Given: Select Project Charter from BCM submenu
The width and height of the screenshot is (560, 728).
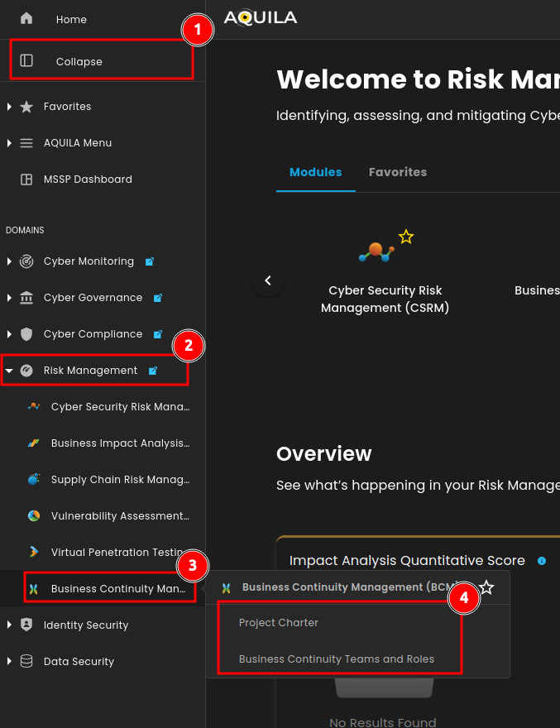Looking at the screenshot, I should tap(279, 623).
